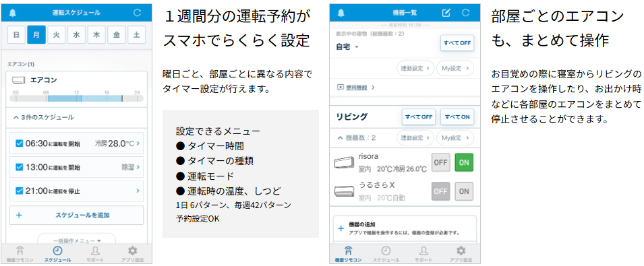Viewport: 644px width, 266px height.
Task: Open the edit icon in 機器一覧 header
Action: point(446,13)
